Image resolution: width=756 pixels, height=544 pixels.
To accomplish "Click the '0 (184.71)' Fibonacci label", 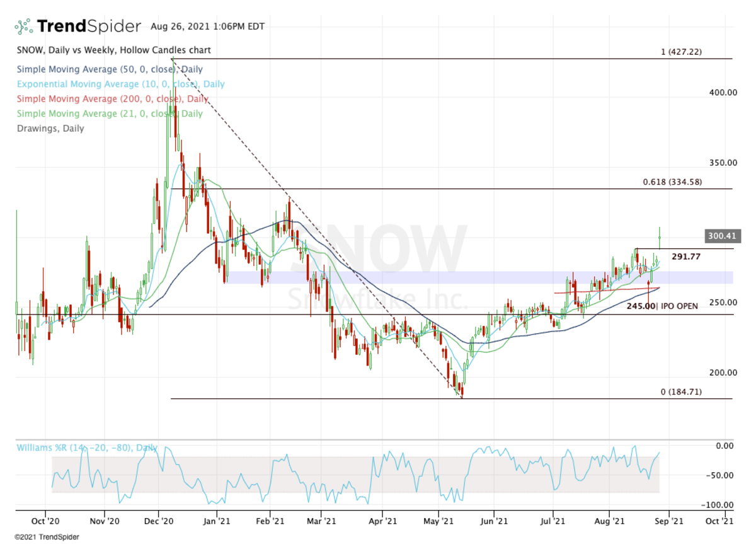I will coord(680,392).
